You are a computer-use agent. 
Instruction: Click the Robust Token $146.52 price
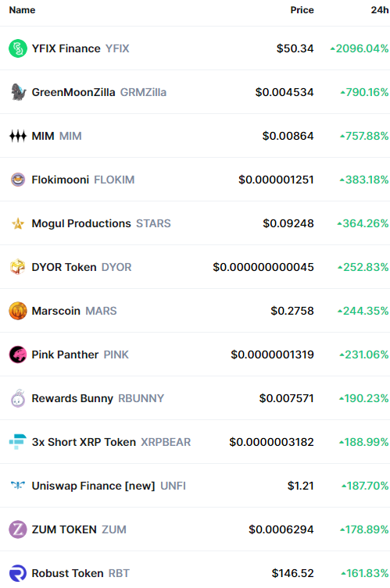[292, 573]
